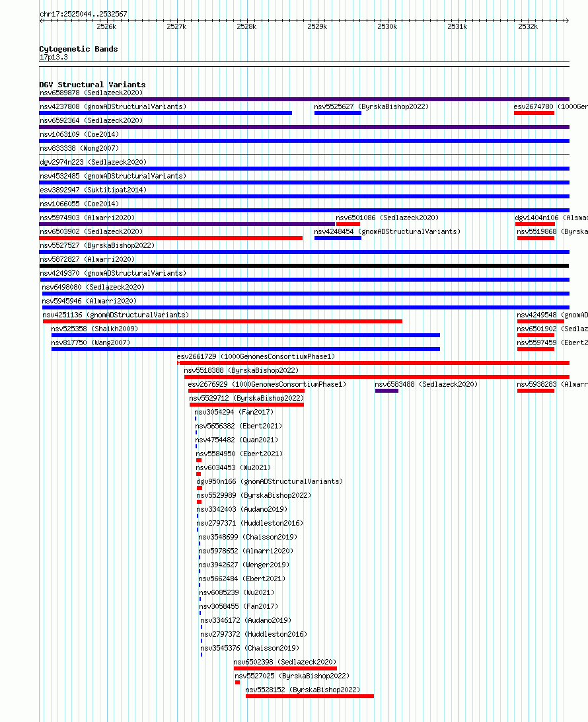Image resolution: width=588 pixels, height=722 pixels.
Task: Select nsv5656382 (Ebert2021) label
Action: (x=239, y=426)
